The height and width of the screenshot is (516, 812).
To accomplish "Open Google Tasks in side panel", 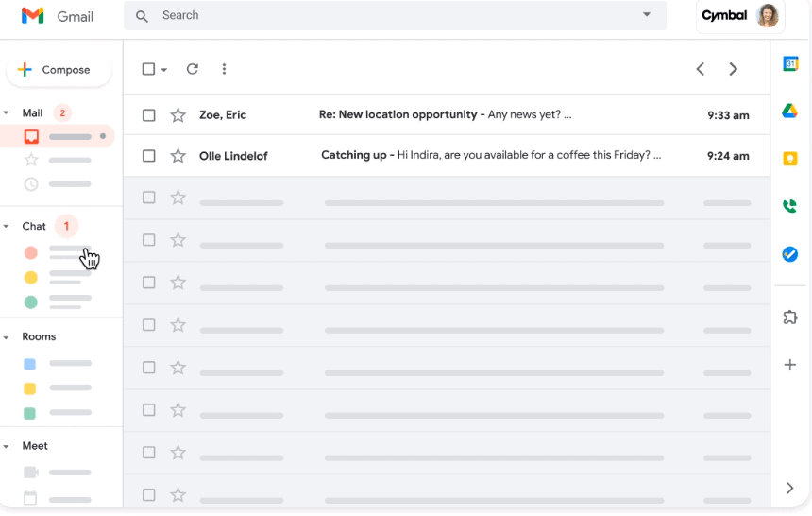I will pyautogui.click(x=789, y=254).
